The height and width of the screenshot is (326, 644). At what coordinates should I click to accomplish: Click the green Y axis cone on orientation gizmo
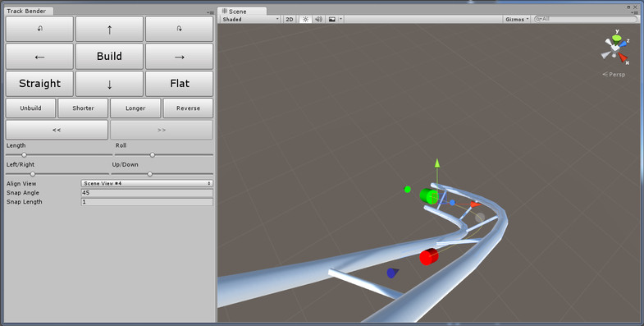(616, 39)
